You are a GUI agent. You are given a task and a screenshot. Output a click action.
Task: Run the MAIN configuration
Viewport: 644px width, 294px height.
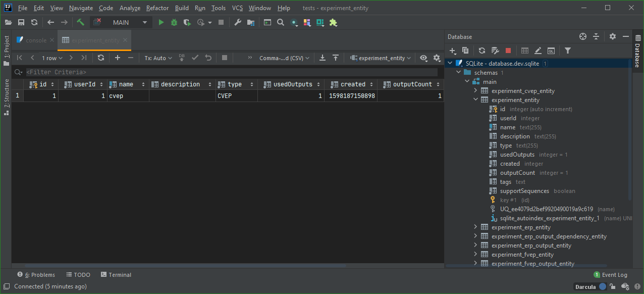point(161,22)
